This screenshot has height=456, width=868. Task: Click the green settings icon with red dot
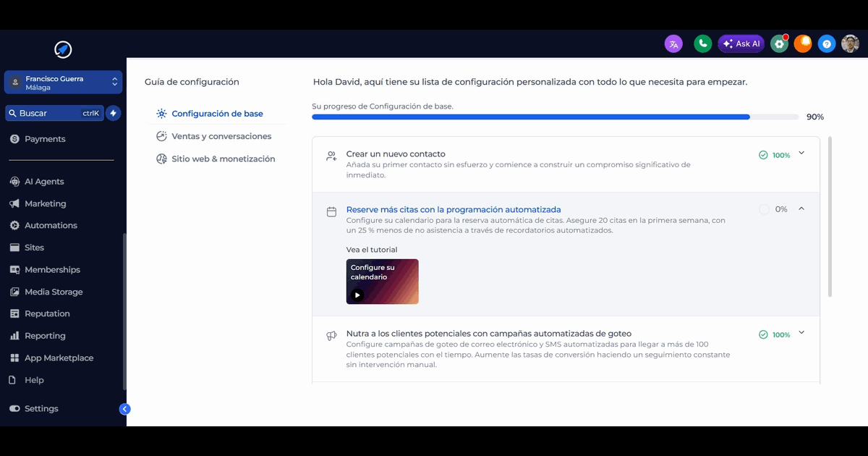click(x=779, y=44)
